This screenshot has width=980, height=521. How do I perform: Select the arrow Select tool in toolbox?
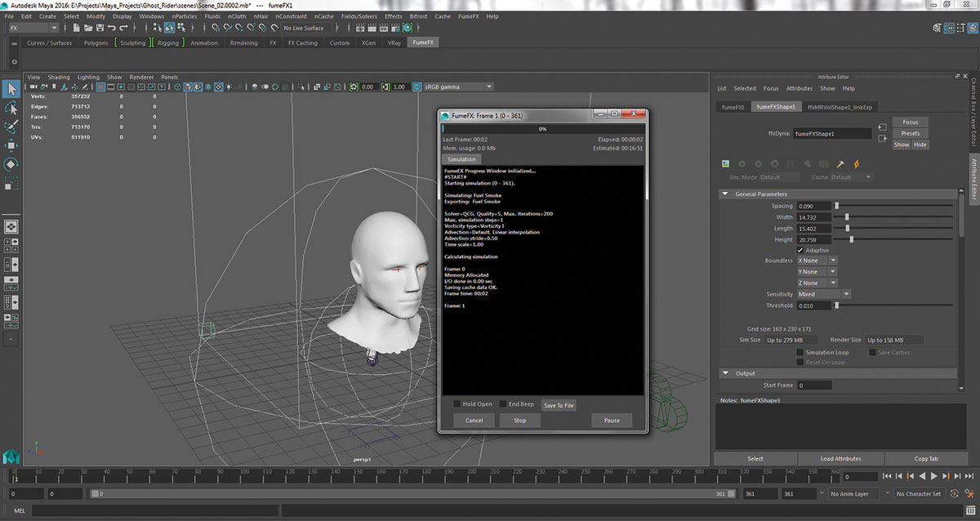coord(11,88)
